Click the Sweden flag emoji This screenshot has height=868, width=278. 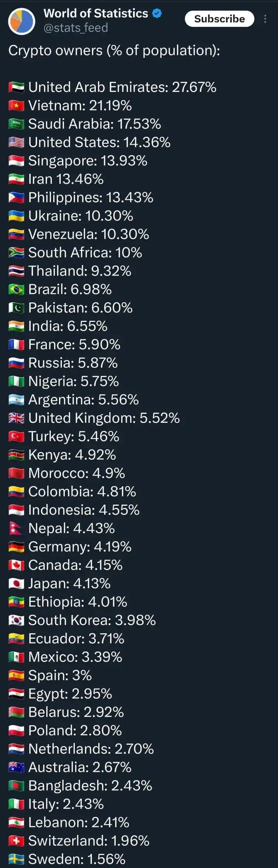tap(17, 859)
